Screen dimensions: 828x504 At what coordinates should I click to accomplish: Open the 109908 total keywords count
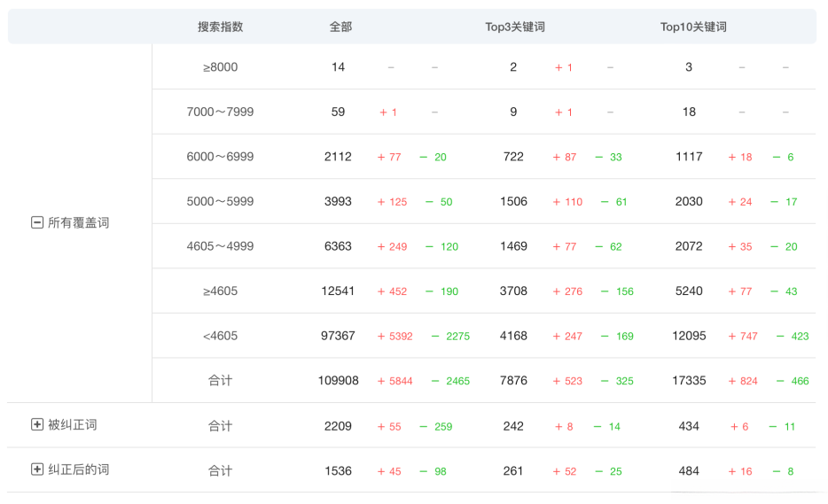[338, 381]
